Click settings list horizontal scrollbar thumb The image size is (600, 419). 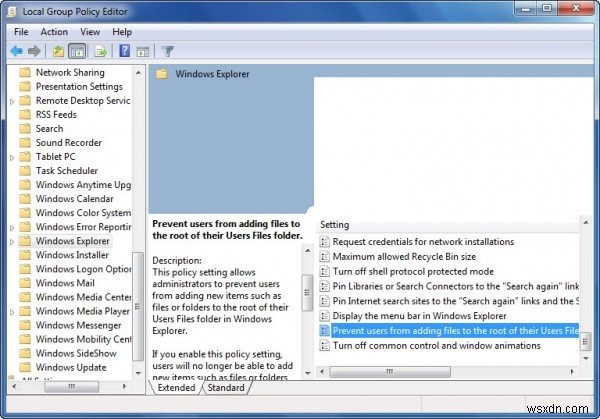point(390,372)
